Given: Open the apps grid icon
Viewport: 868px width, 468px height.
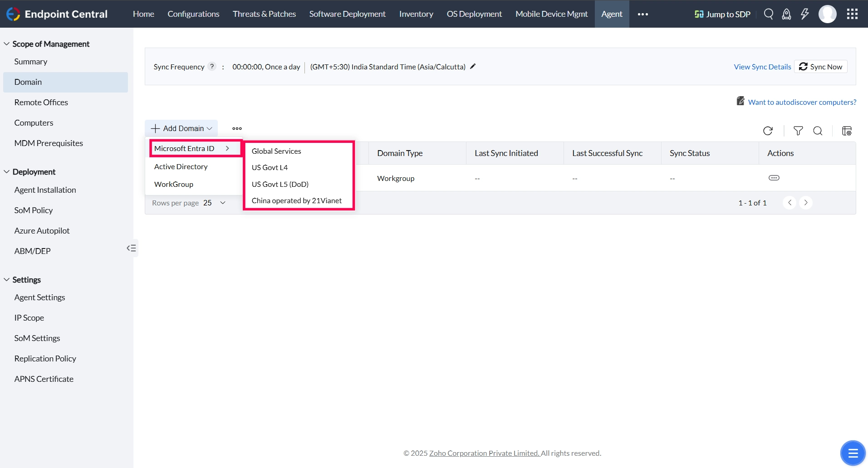Looking at the screenshot, I should [852, 14].
